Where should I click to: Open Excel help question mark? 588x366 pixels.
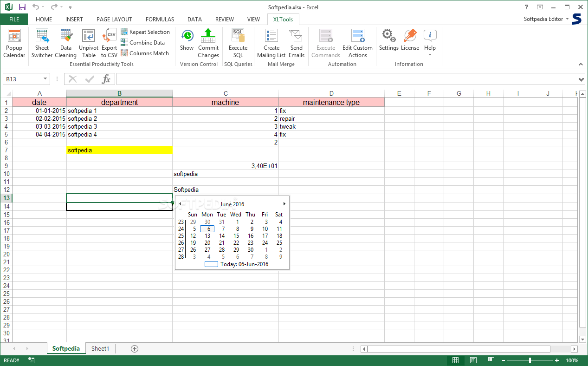coord(526,7)
